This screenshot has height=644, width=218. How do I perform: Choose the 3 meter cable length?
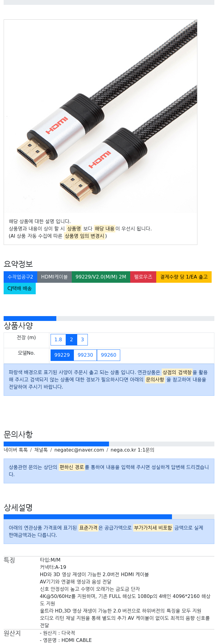pos(82,340)
